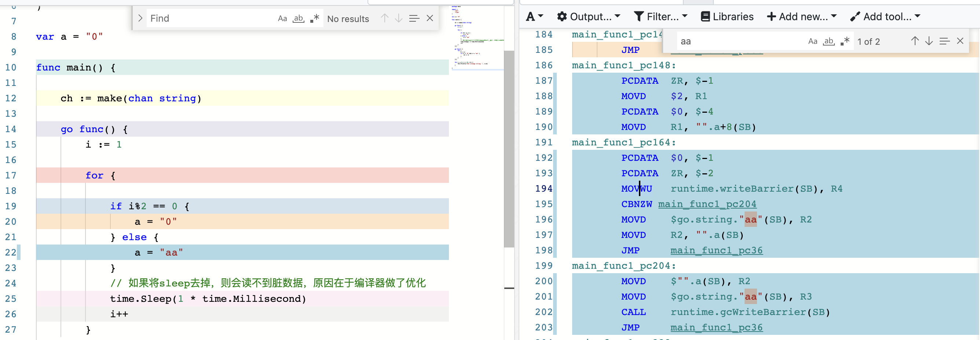
Task: Toggle Match Whole Word in source Find bar
Action: tap(298, 18)
